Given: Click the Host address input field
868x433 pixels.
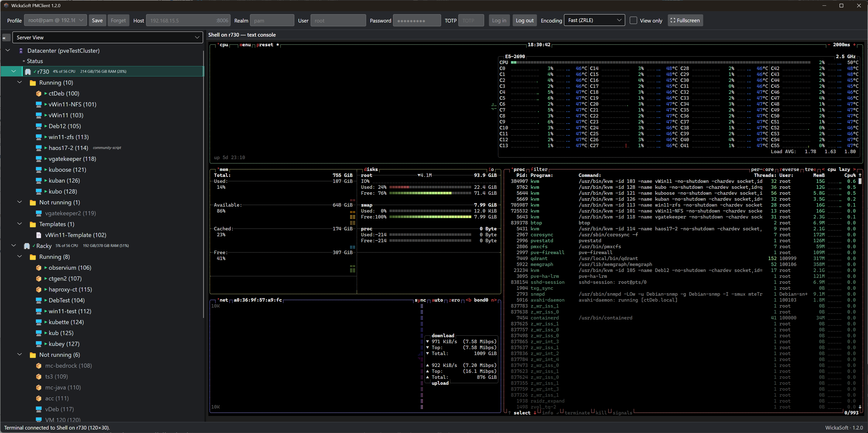Looking at the screenshot, I should (x=189, y=21).
